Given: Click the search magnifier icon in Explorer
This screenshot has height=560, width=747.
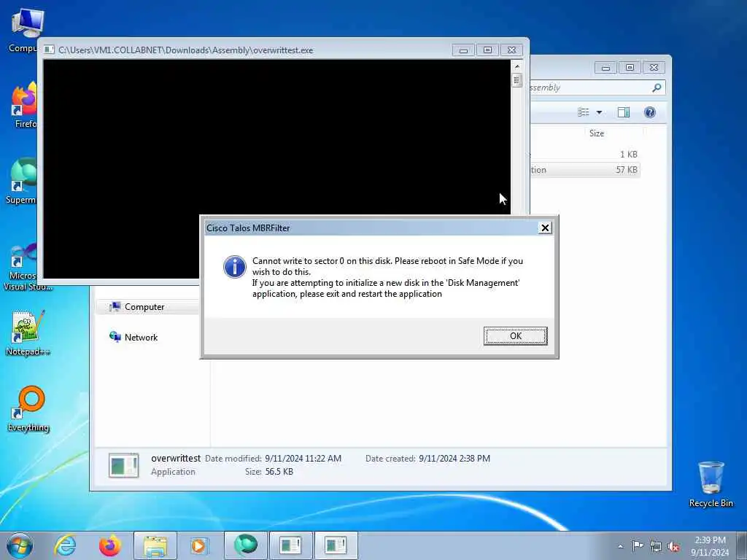Looking at the screenshot, I should [657, 87].
